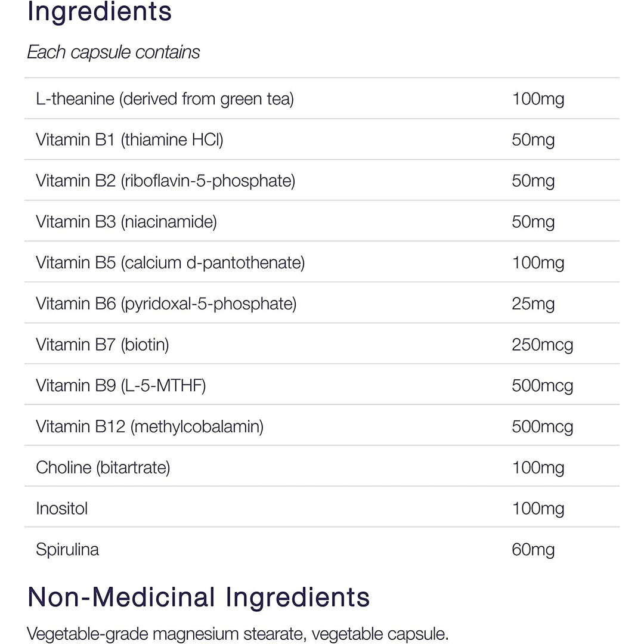Click the Vitamin B9 (L-5-MTHF) label
Viewport: 644px width, 644px height.
120,386
